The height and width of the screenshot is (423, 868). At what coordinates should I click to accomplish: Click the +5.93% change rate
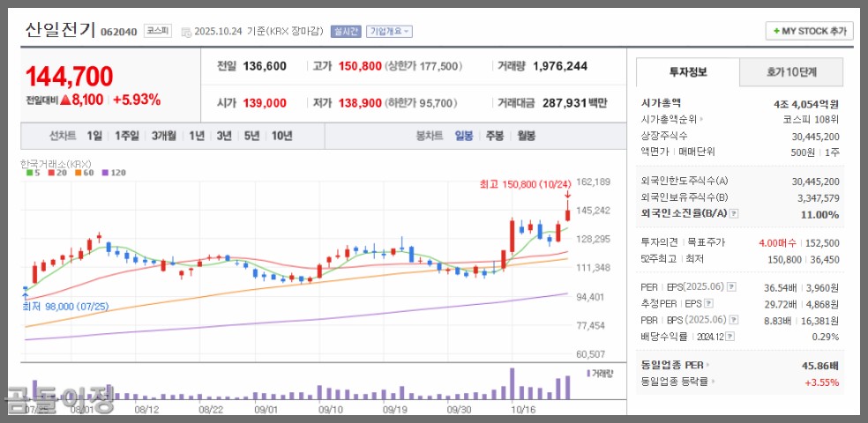click(137, 100)
